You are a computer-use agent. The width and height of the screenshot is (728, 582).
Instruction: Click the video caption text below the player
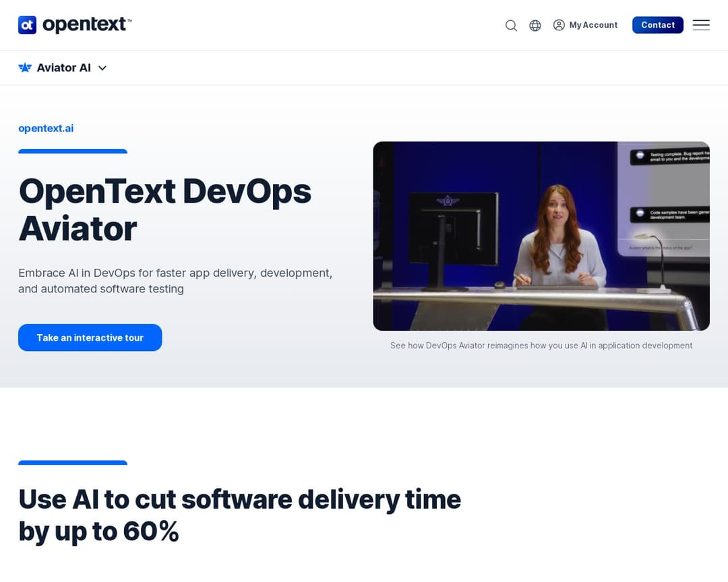coord(541,345)
